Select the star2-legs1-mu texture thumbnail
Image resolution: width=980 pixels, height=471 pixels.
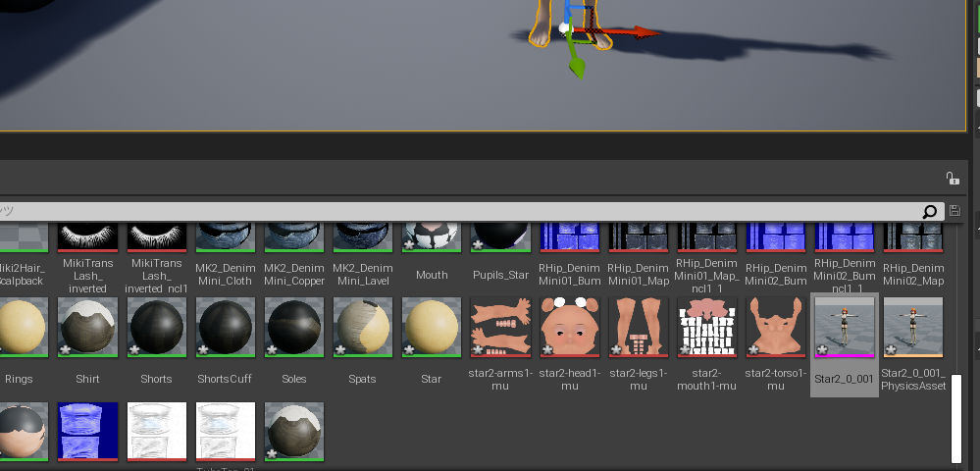pos(638,327)
